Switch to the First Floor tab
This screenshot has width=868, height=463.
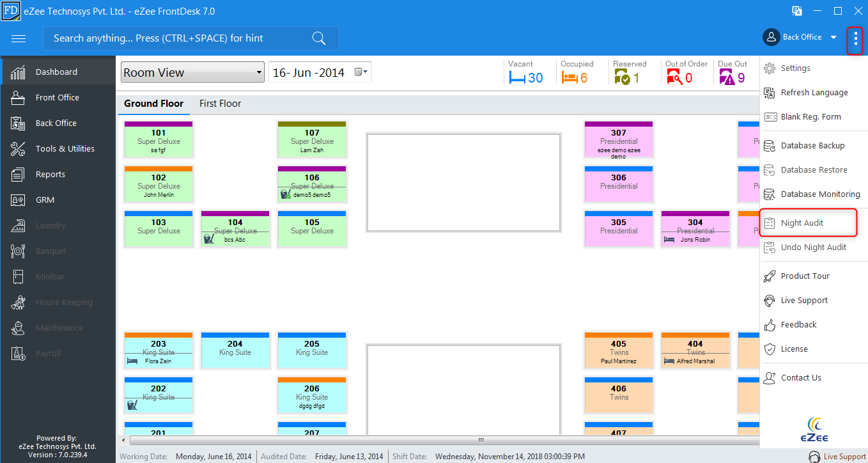pyautogui.click(x=220, y=103)
